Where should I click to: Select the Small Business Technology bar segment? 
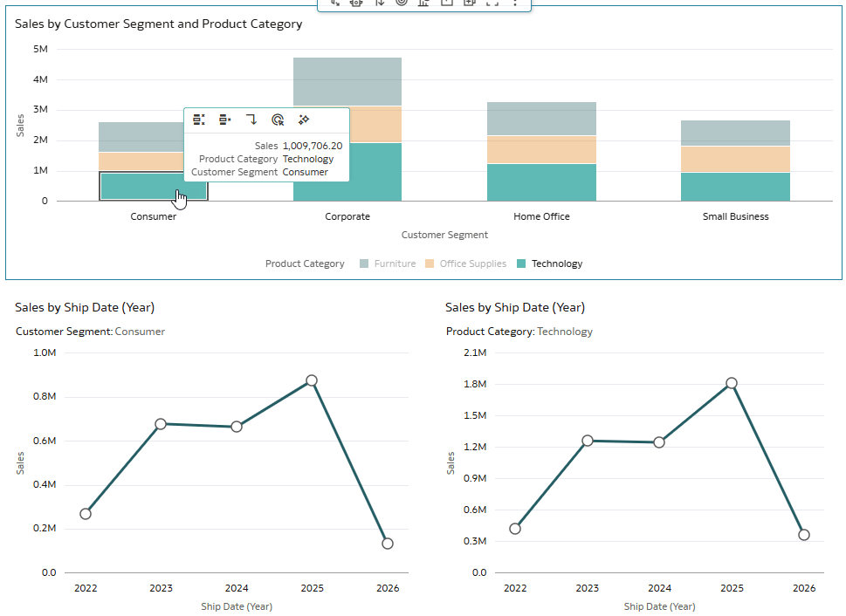(x=735, y=187)
